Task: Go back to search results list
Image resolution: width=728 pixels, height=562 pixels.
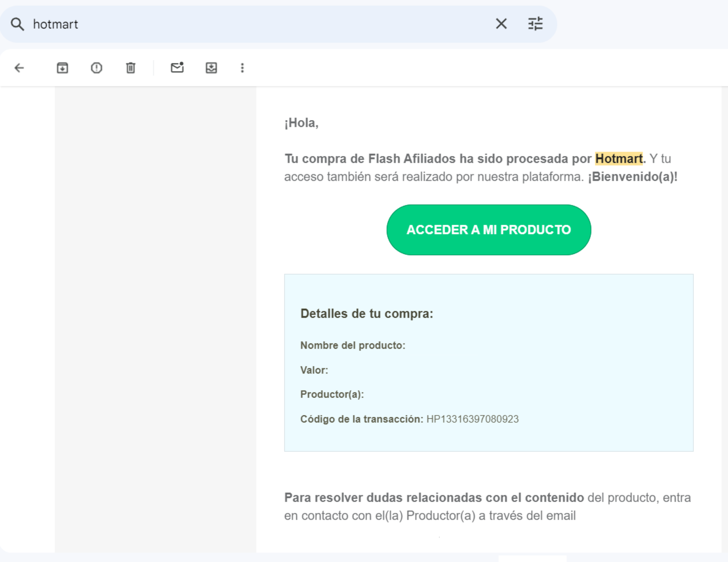Action: click(19, 68)
